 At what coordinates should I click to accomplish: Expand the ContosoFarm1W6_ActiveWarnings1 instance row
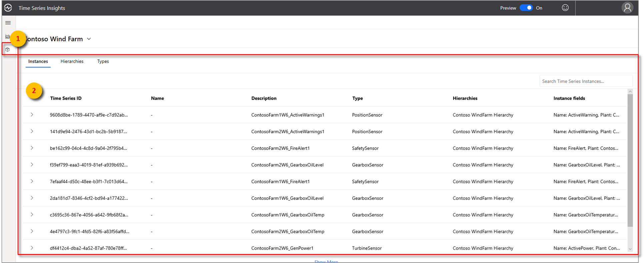pyautogui.click(x=32, y=115)
